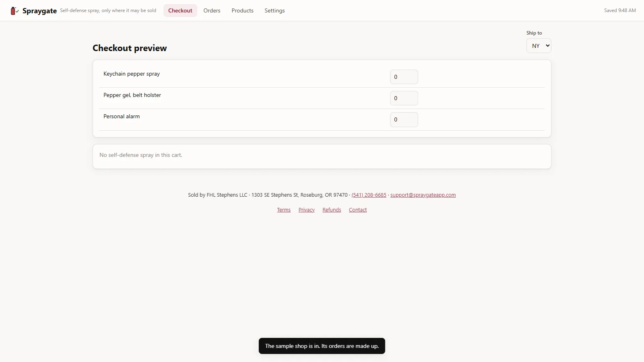Expand the Ship to state dropdown
644x362 pixels.
(539, 46)
